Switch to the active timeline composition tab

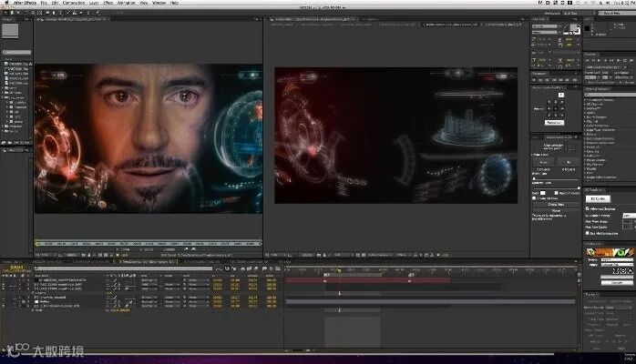[x=148, y=262]
